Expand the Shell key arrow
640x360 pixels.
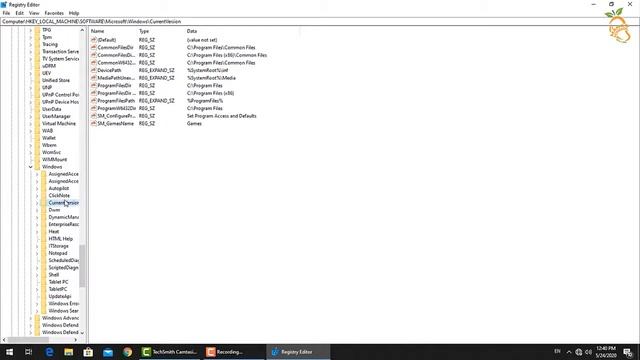point(37,275)
